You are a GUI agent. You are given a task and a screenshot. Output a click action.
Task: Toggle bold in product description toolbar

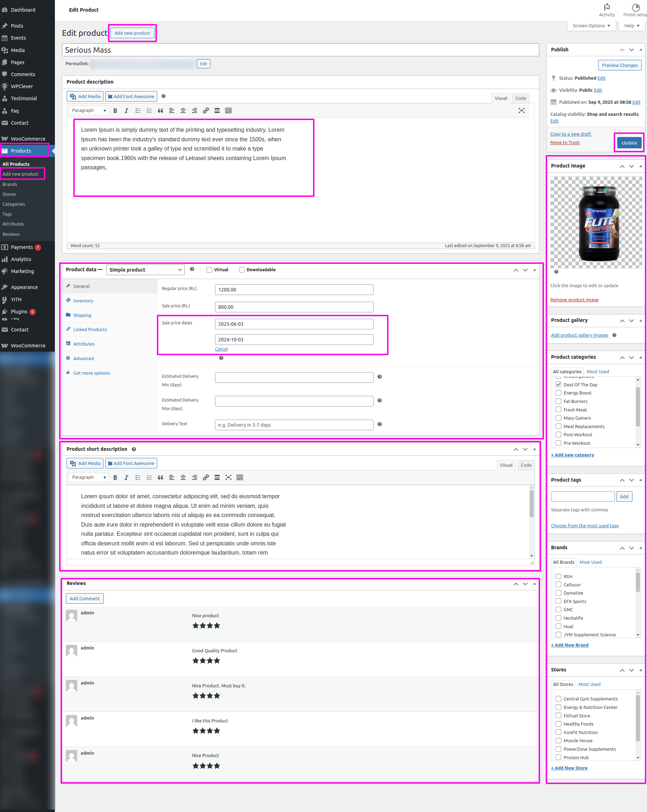(115, 111)
